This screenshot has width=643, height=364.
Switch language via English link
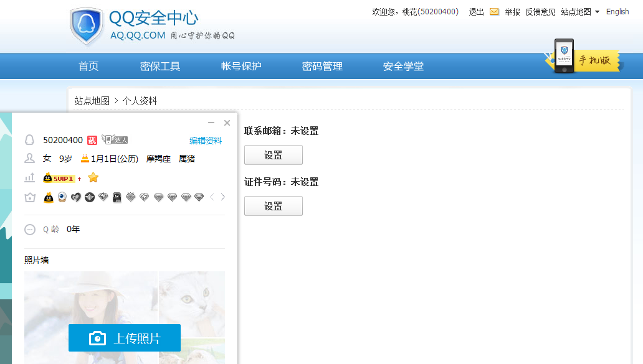tap(617, 11)
